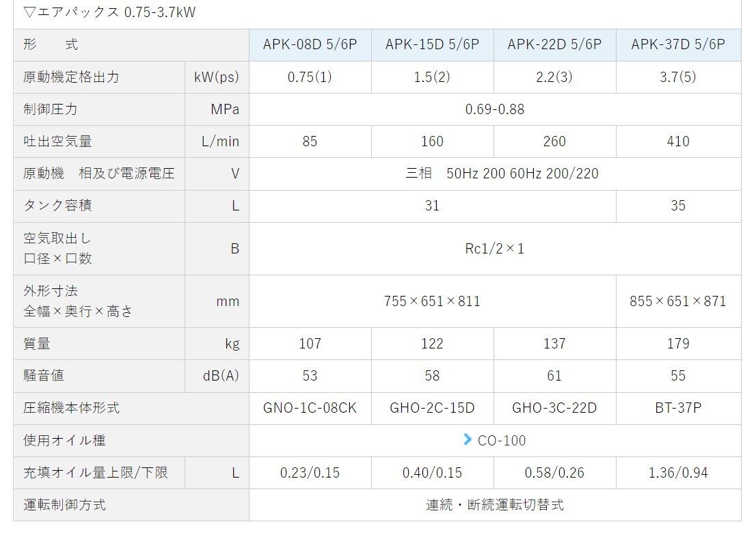Image resolution: width=756 pixels, height=535 pixels.
Task: Open the CO-100 oil link
Action: pyautogui.click(x=502, y=440)
